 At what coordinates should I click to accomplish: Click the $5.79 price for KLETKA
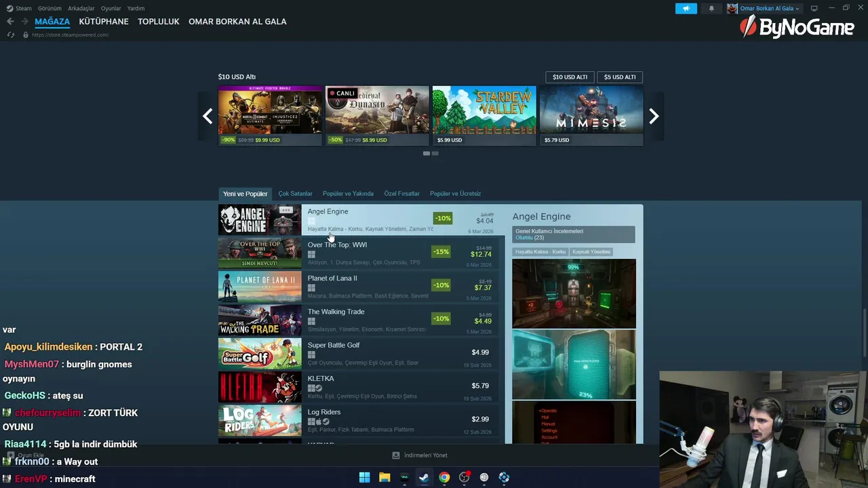480,386
